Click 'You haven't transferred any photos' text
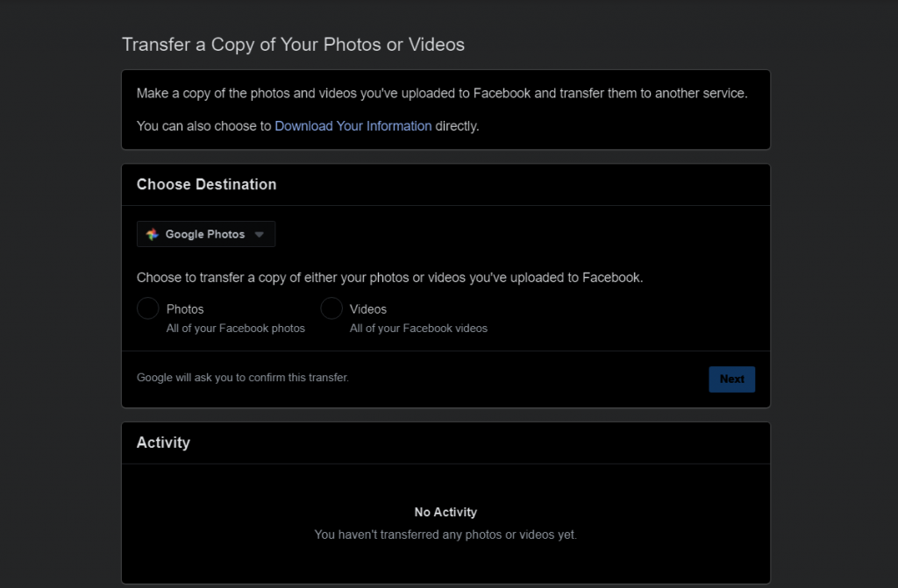This screenshot has height=588, width=898. coord(445,535)
